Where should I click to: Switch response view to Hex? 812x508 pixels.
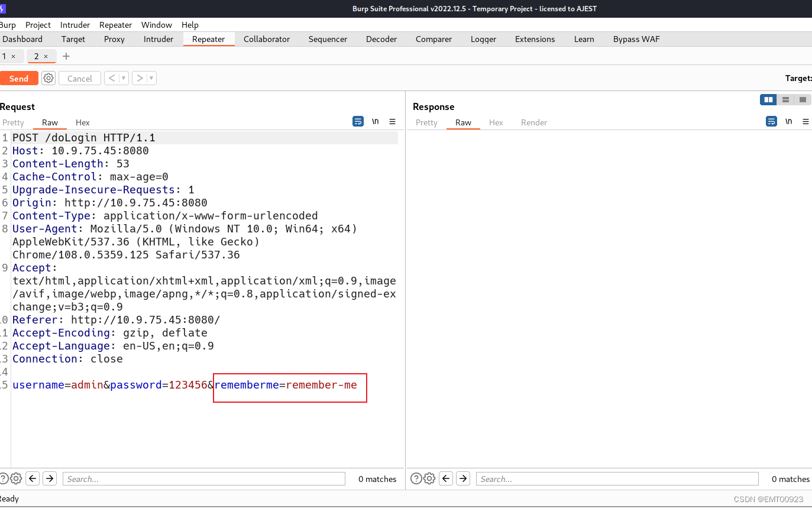click(x=496, y=122)
